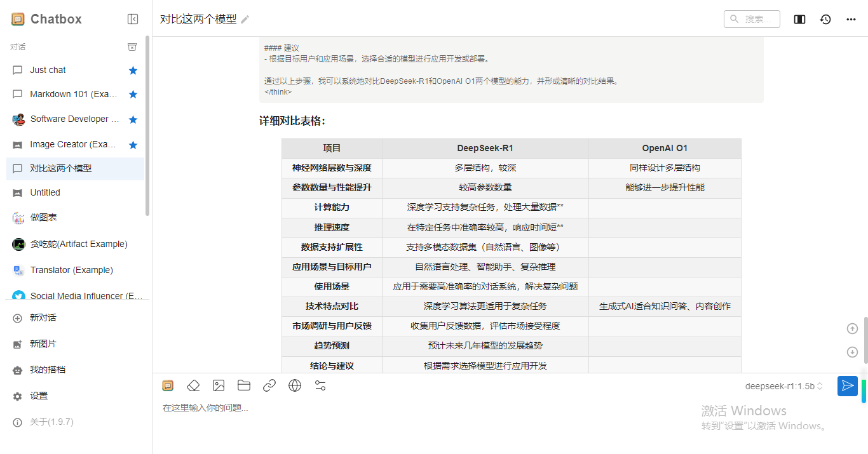Screen dimensions: 868x454
Task: Create a new image with 新图片
Action: click(x=75, y=344)
